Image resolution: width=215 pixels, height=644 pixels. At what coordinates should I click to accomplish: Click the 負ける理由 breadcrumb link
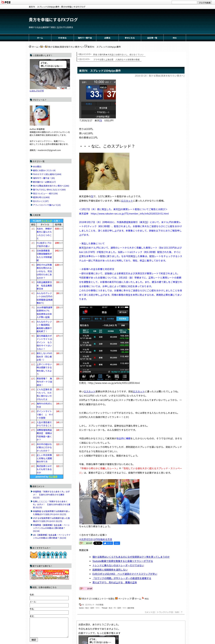65,47
